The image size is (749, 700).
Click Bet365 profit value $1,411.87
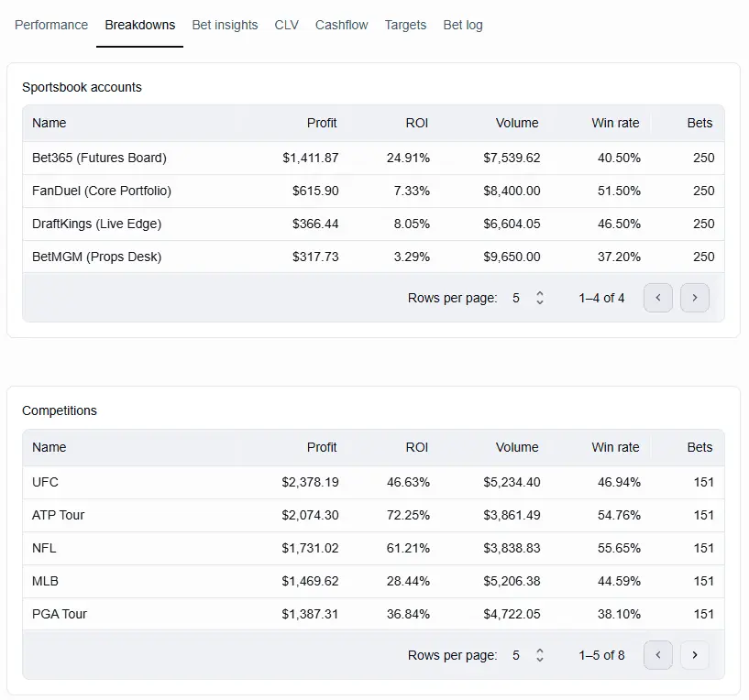311,158
